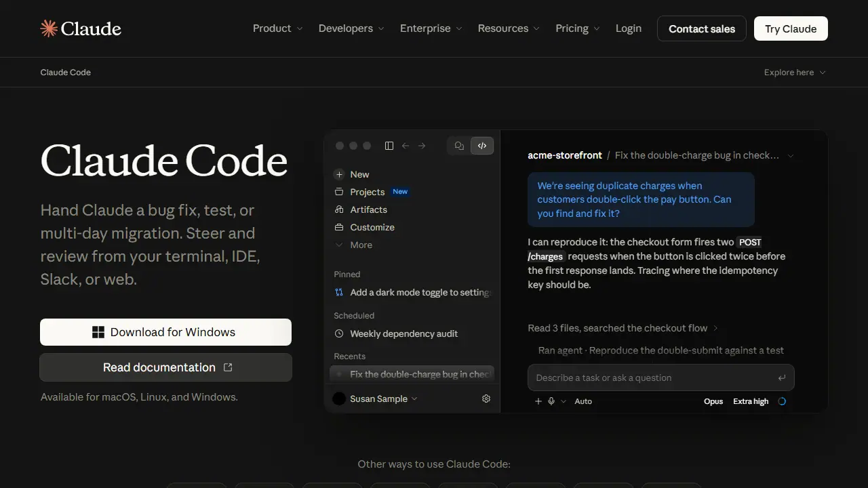Click Read documentation button
Viewport: 868px width, 488px height.
[x=165, y=367]
